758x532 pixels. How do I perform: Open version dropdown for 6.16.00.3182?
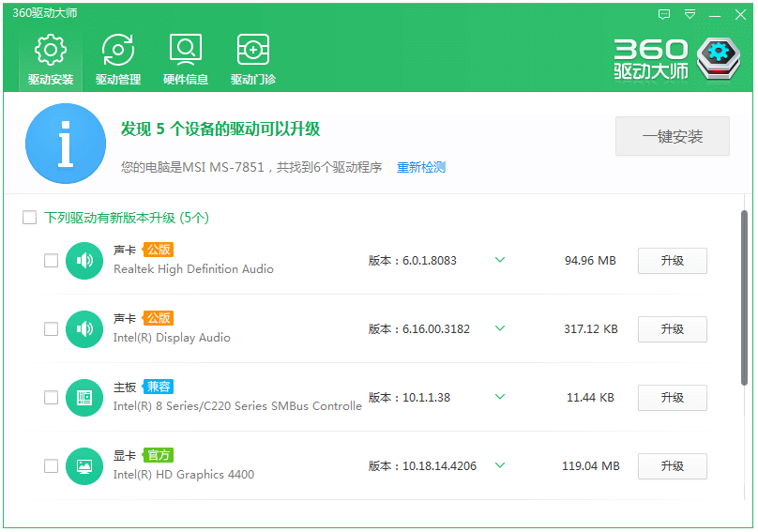500,328
